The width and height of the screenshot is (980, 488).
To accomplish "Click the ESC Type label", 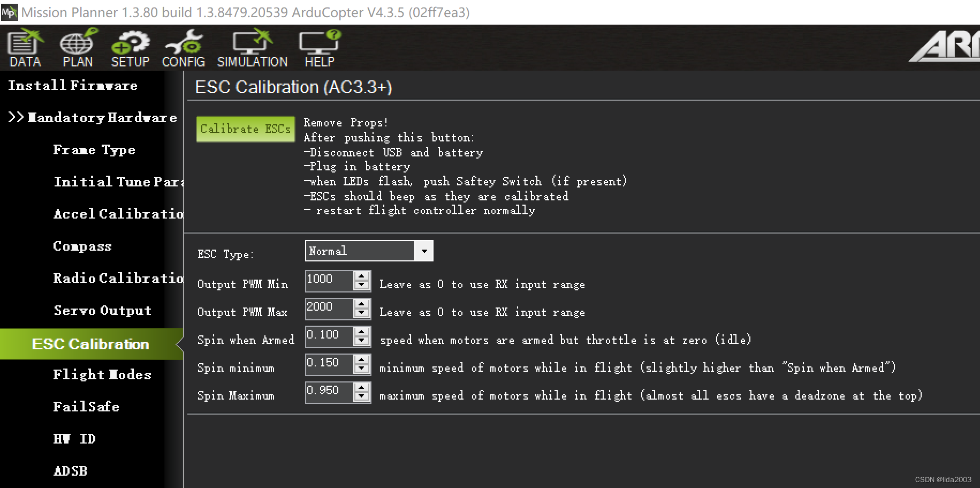I will pyautogui.click(x=225, y=254).
